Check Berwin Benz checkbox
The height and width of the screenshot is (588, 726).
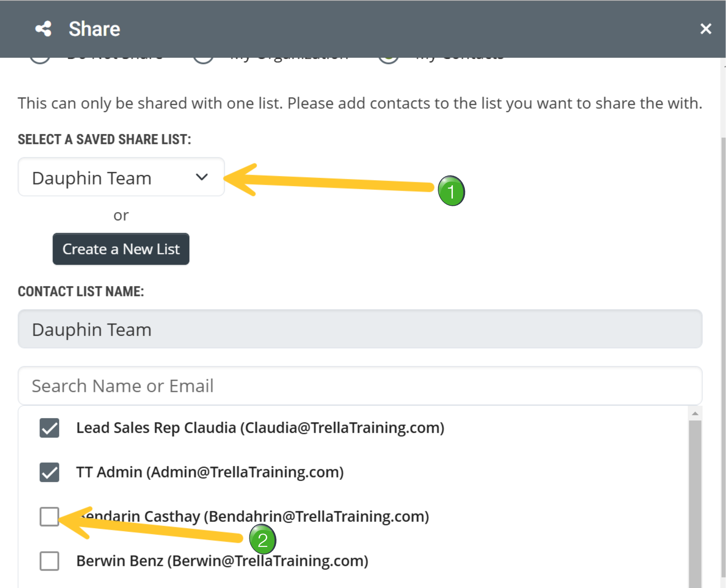coord(49,561)
